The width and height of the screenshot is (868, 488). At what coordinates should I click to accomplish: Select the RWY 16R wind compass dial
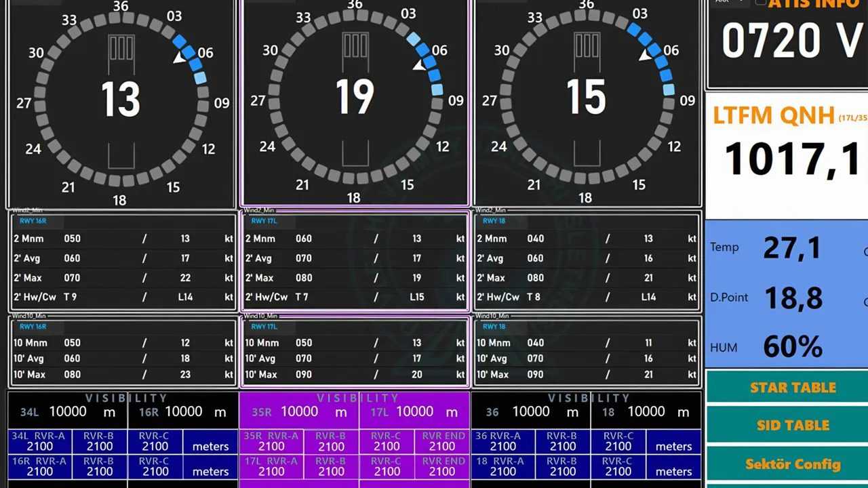click(x=121, y=103)
